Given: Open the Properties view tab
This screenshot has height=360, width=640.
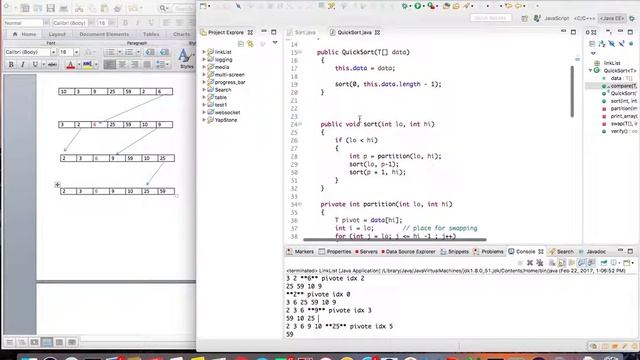Looking at the screenshot, I should [x=335, y=251].
